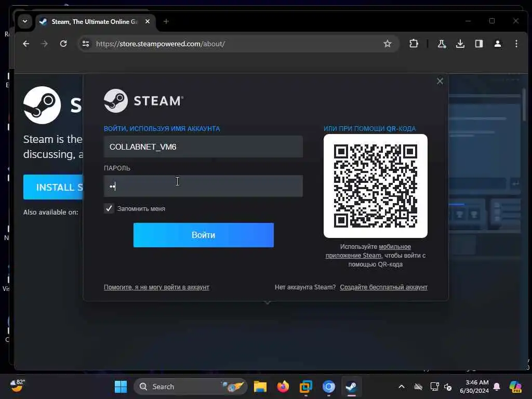
Task: Open Firefox from taskbar
Action: (x=283, y=387)
